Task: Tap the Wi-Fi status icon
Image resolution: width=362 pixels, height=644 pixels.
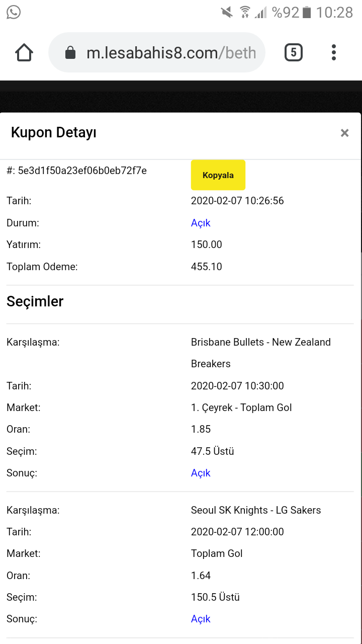Action: [245, 12]
